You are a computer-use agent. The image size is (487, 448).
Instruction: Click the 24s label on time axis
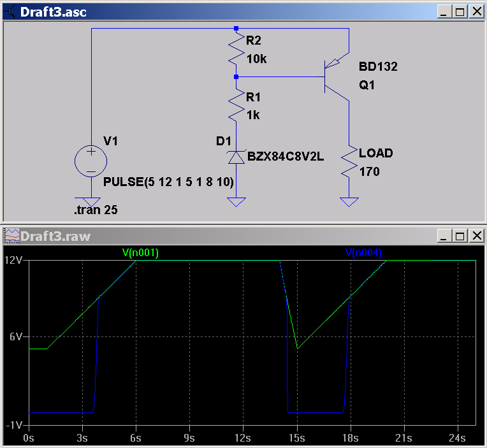click(457, 438)
